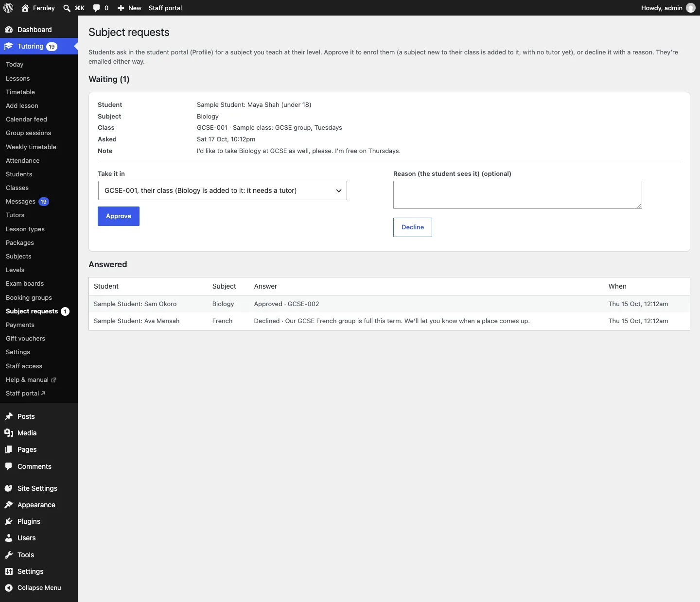Click the 'Howdy, admin' account text

[x=662, y=8]
